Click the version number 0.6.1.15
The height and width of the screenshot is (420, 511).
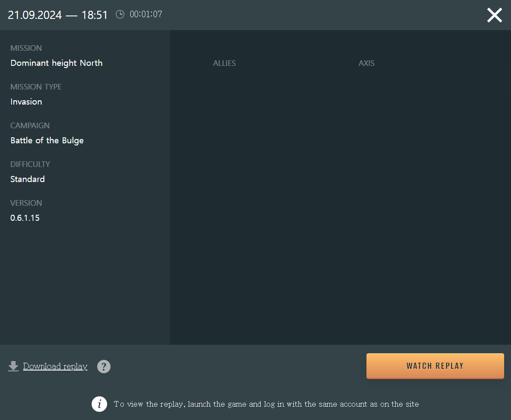coord(25,218)
